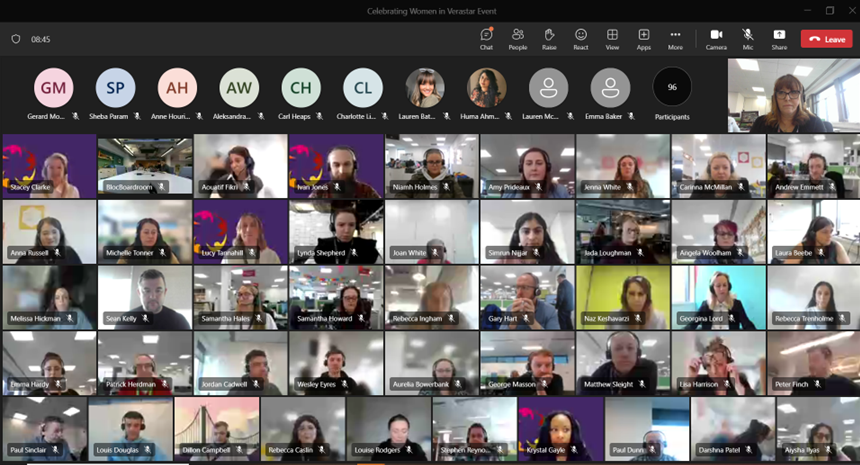This screenshot has height=465, width=860.
Task: Select Melissa Hickman's video tile
Action: click(49, 298)
